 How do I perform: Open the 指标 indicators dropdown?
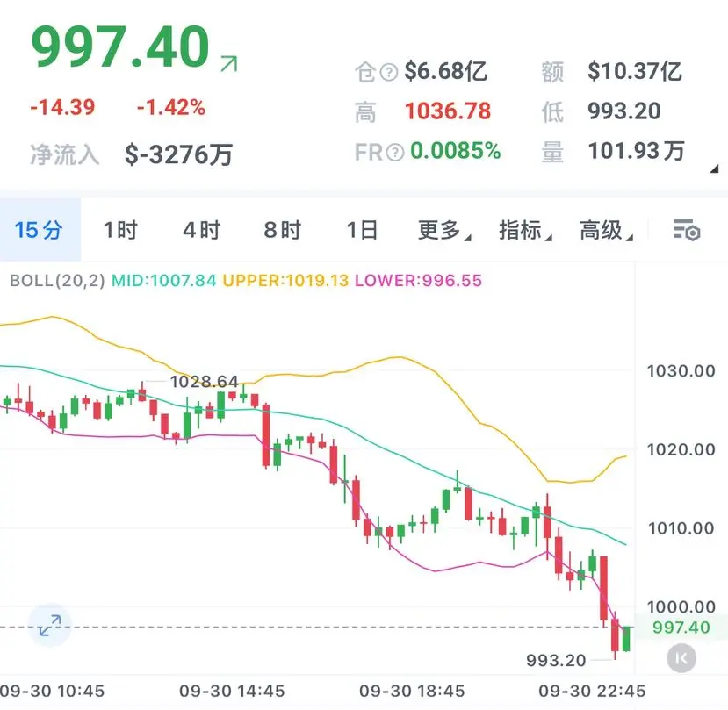pyautogui.click(x=525, y=230)
